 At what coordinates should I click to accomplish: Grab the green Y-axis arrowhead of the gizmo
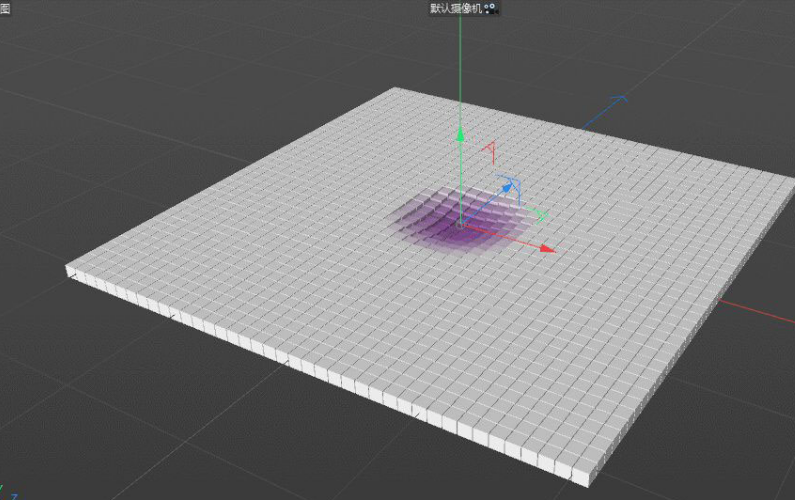[x=460, y=135]
